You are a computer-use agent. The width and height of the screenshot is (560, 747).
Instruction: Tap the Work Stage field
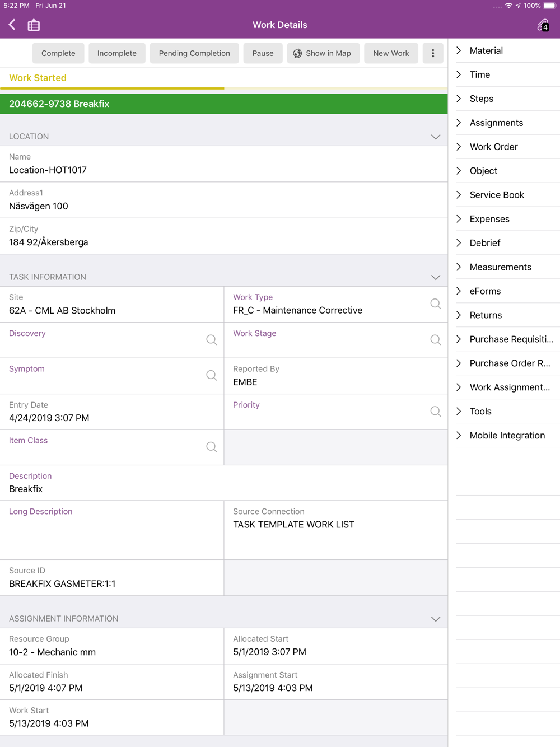coord(336,340)
